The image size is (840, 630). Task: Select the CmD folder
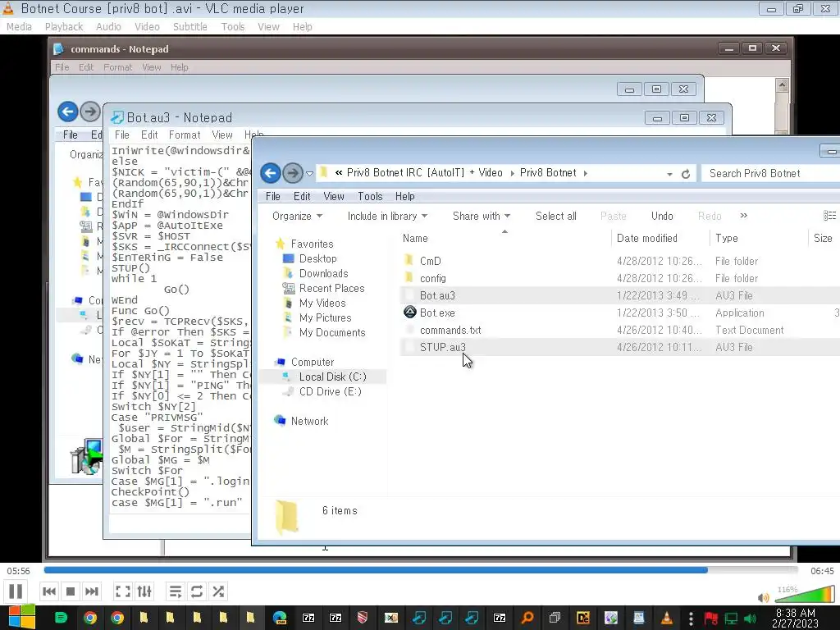(x=430, y=261)
